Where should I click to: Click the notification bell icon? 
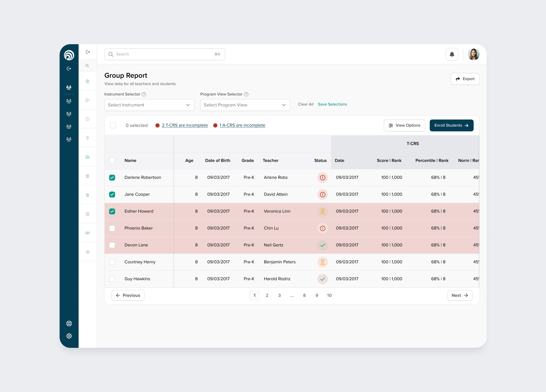click(x=452, y=54)
